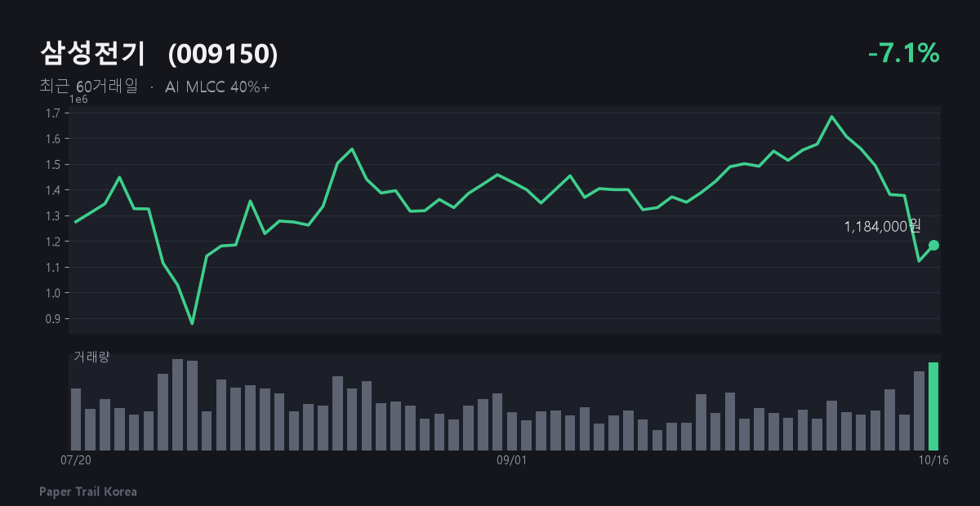
Task: Click the 1.2 y-axis tick label
Action: pos(54,242)
